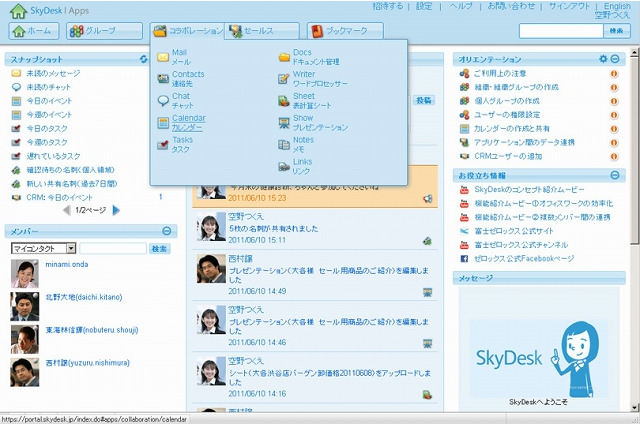Open カレンダーの作成と共有 orientation item
The width and height of the screenshot is (640, 426).
pos(511,129)
